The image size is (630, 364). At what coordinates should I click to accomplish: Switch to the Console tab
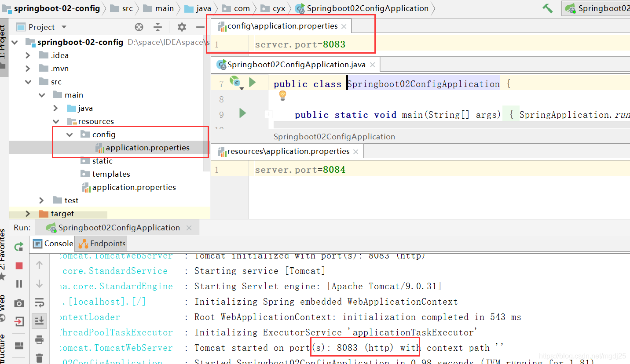point(53,243)
